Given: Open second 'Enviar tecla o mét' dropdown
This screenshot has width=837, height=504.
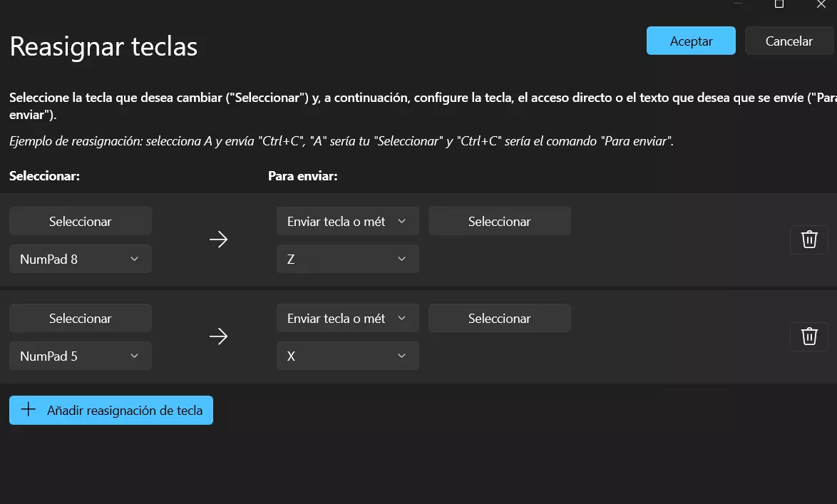Looking at the screenshot, I should coord(347,318).
